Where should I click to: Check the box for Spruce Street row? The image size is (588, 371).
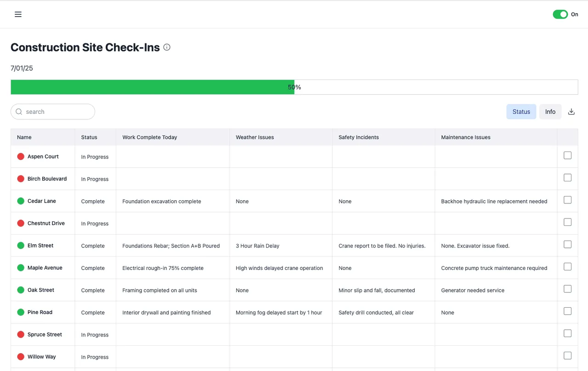tap(568, 334)
